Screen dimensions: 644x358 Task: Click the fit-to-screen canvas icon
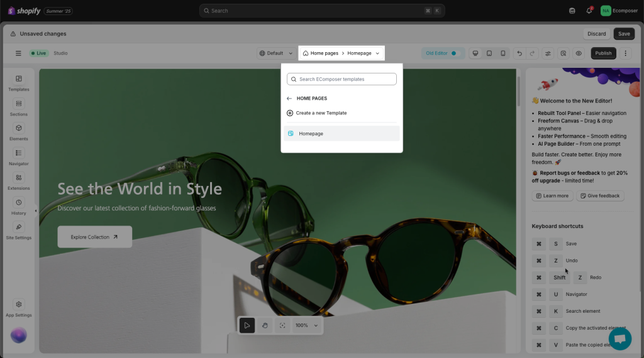click(x=282, y=325)
